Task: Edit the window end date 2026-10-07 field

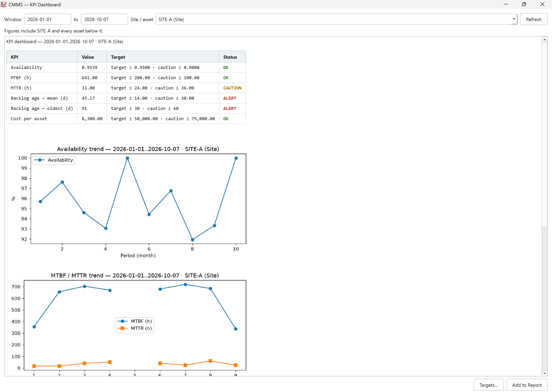Action: click(x=104, y=19)
